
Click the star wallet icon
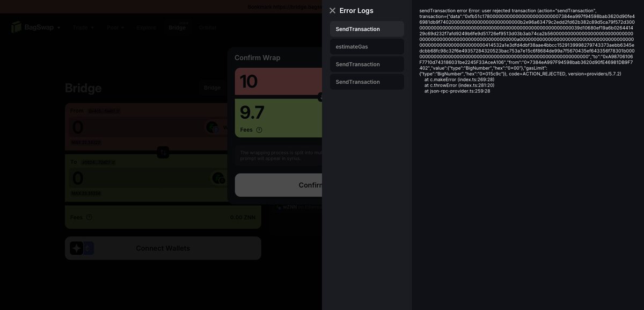coord(76,248)
